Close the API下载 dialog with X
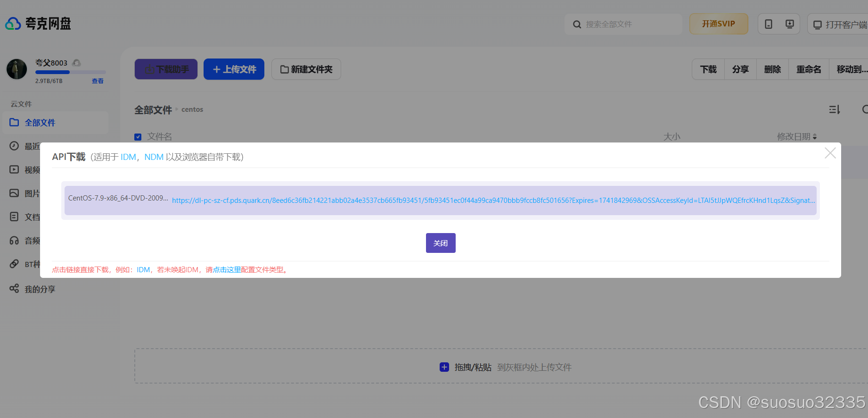868x418 pixels. [x=830, y=153]
